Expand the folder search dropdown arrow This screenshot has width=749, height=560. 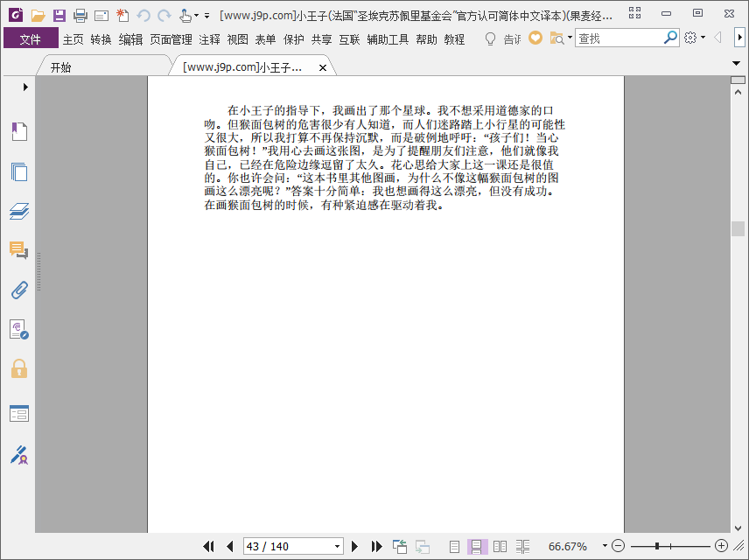tap(570, 38)
